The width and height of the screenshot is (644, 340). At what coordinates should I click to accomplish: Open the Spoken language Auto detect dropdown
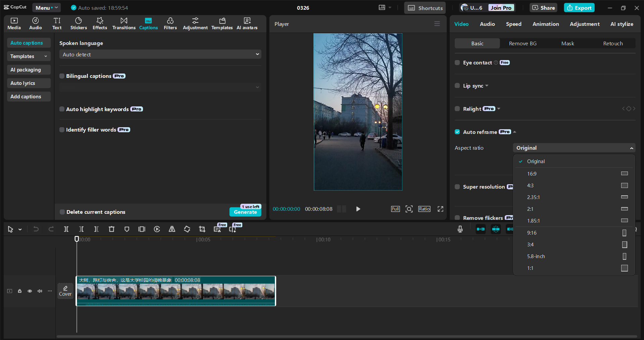[160, 54]
